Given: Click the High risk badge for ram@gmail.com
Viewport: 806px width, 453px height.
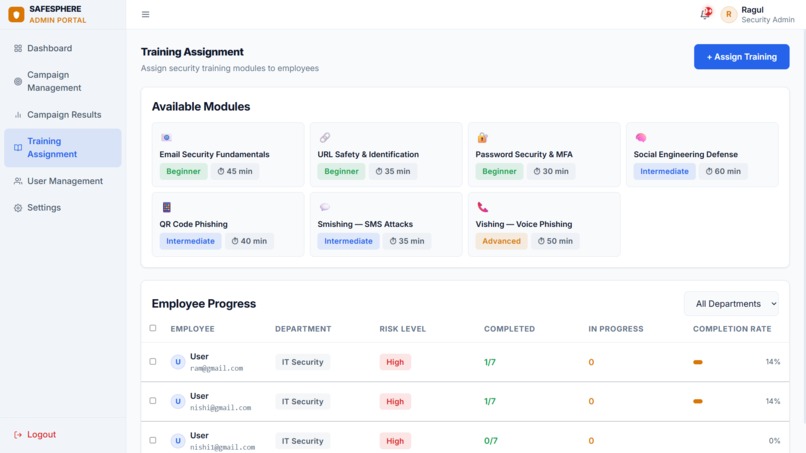Looking at the screenshot, I should point(395,362).
